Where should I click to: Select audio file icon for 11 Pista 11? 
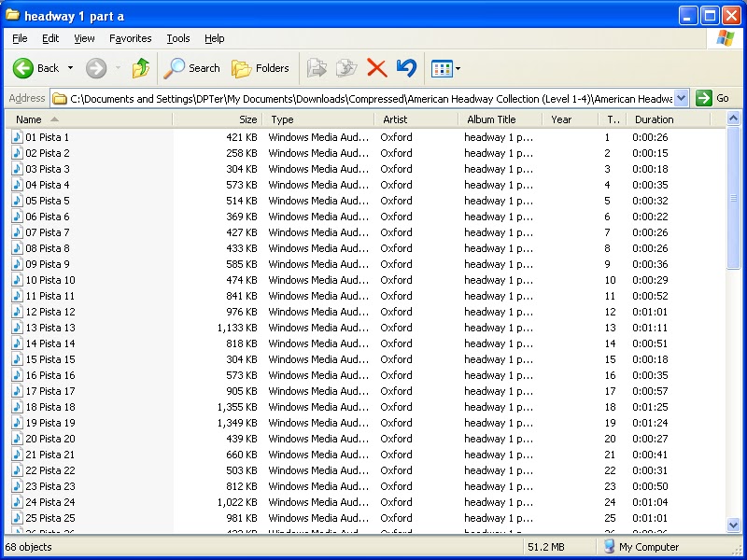coord(17,296)
